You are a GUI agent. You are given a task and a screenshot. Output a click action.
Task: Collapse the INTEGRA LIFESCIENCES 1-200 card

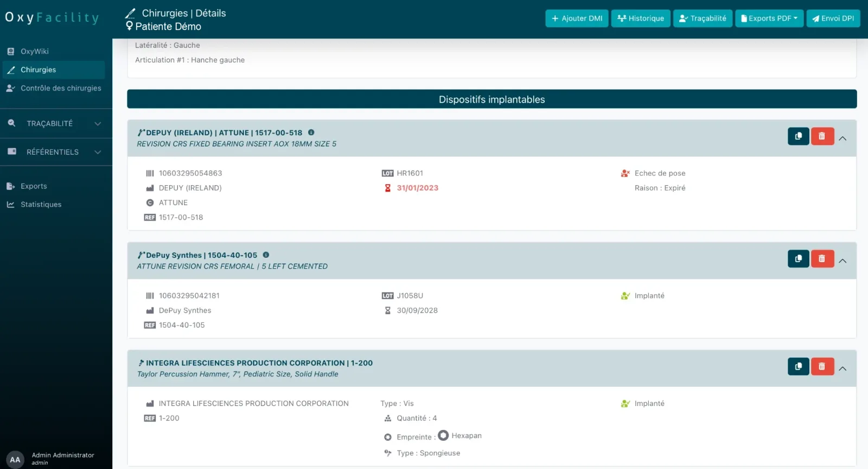pos(843,369)
